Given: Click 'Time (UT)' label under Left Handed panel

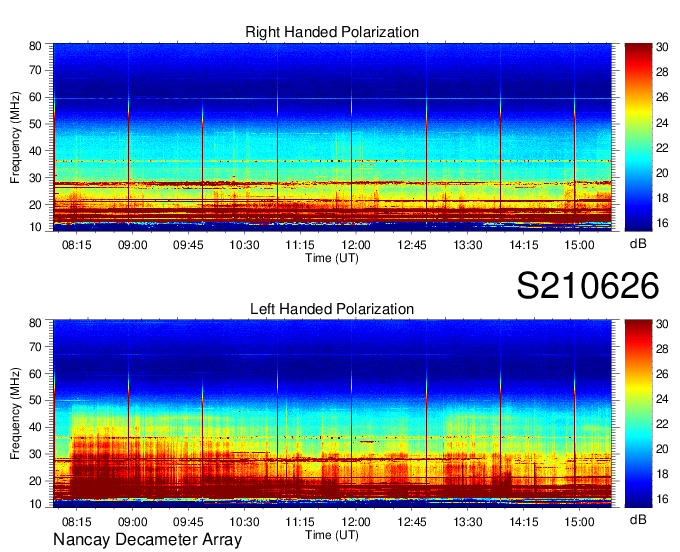Looking at the screenshot, I should (332, 535).
